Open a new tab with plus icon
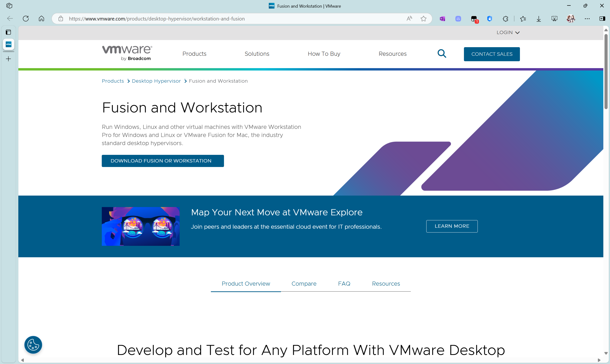Image resolution: width=610 pixels, height=364 pixels. coord(8,59)
